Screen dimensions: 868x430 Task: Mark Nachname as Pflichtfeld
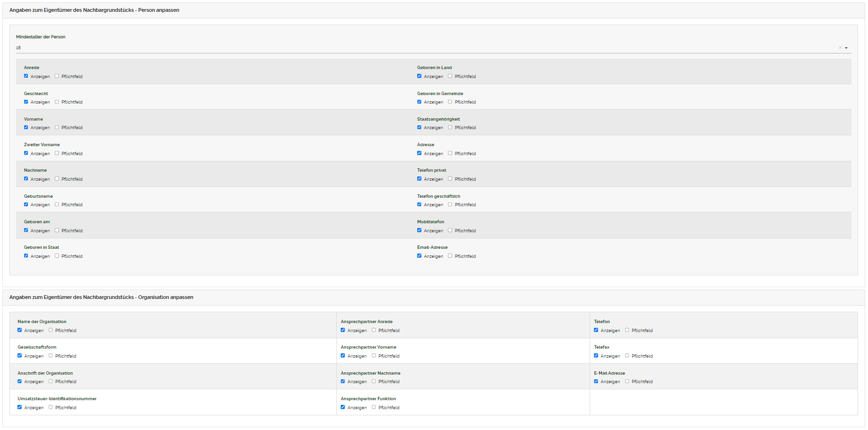click(57, 179)
